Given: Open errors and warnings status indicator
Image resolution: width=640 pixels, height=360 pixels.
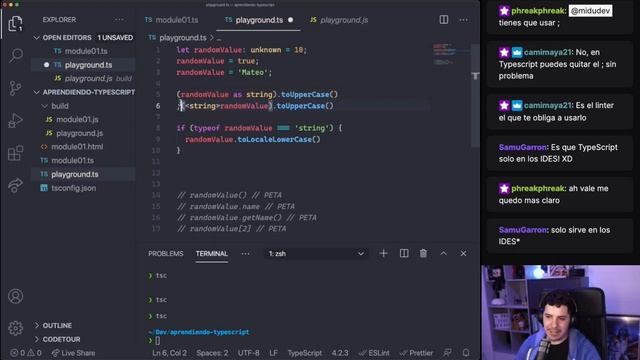Looking at the screenshot, I should (x=26, y=353).
